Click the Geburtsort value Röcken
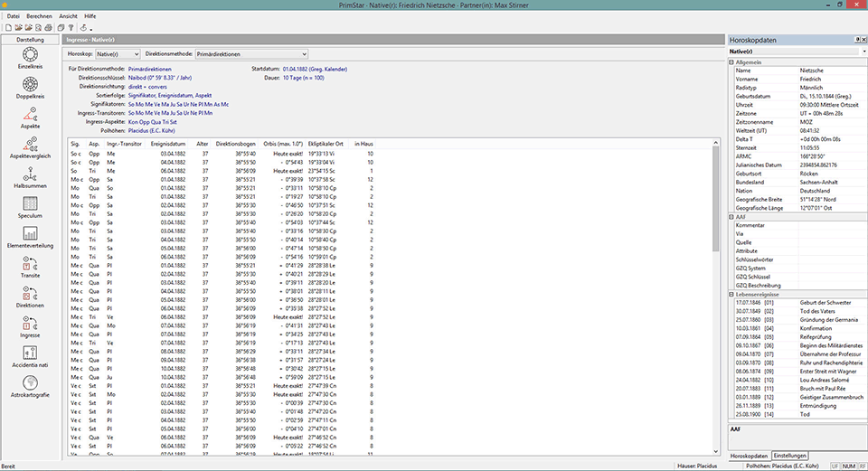This screenshot has width=868, height=471. click(808, 174)
